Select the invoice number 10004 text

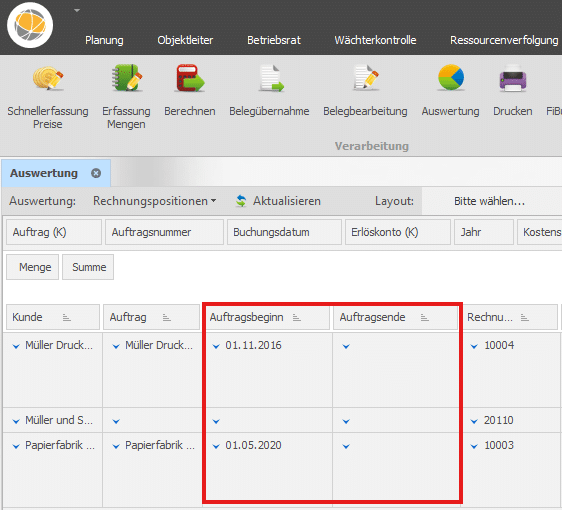point(499,345)
